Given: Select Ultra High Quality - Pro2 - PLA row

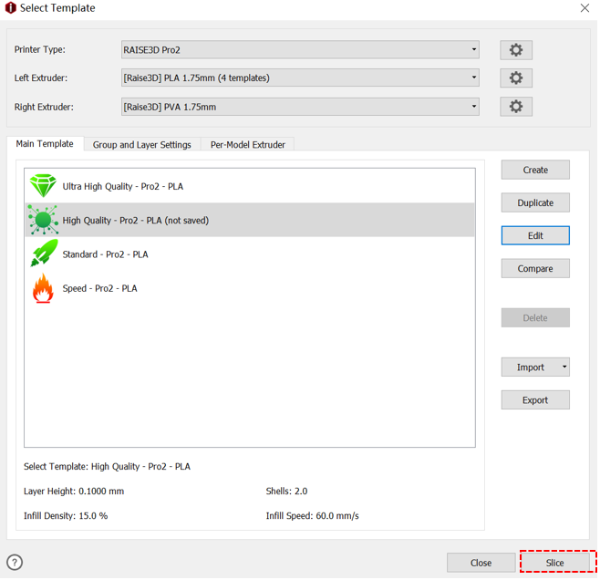Looking at the screenshot, I should (x=250, y=186).
